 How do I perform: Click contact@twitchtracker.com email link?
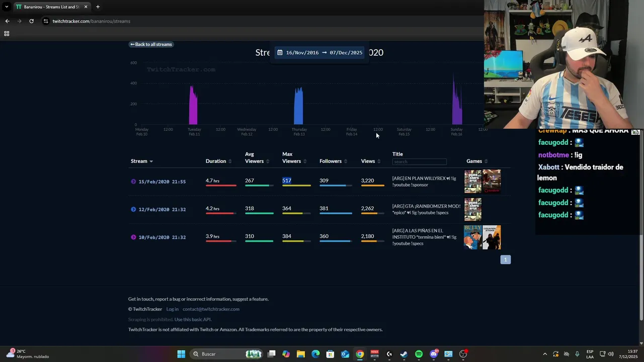[211, 309]
